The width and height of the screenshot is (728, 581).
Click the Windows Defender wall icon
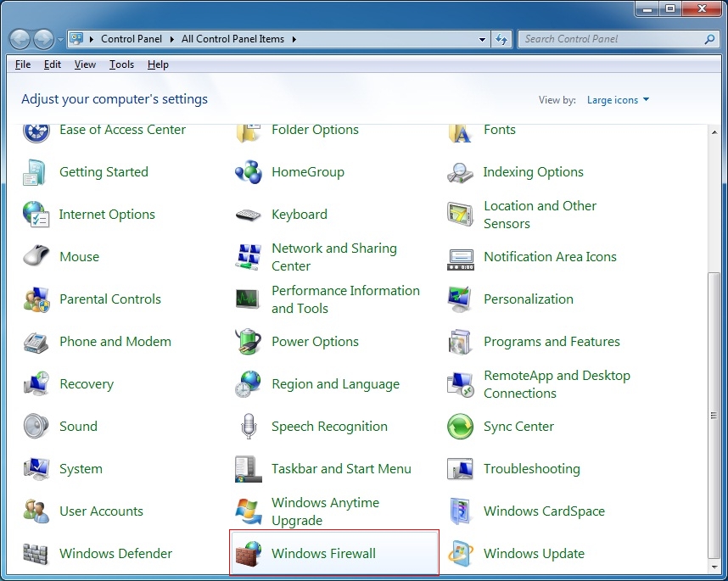pos(36,554)
